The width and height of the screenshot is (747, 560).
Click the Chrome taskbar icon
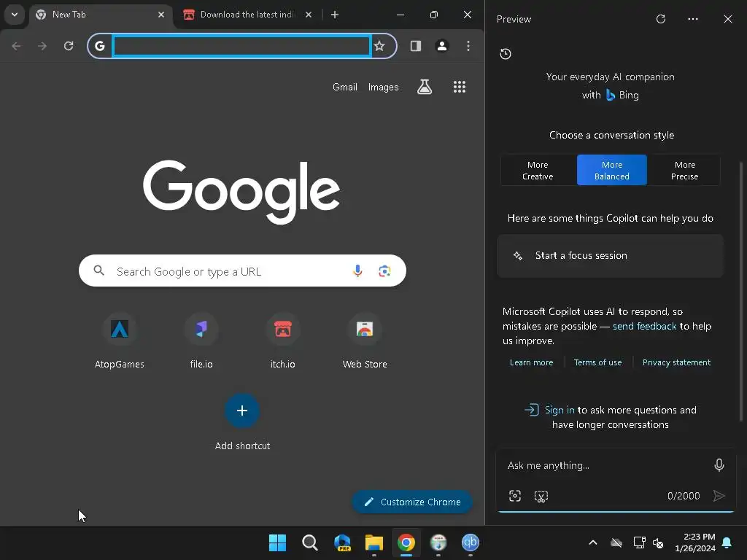point(406,542)
